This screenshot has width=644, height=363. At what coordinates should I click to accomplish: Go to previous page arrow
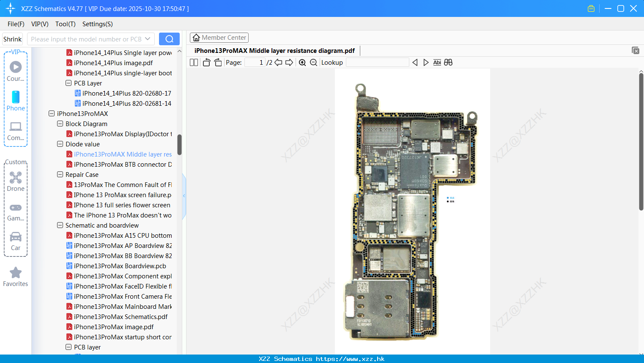pyautogui.click(x=278, y=63)
